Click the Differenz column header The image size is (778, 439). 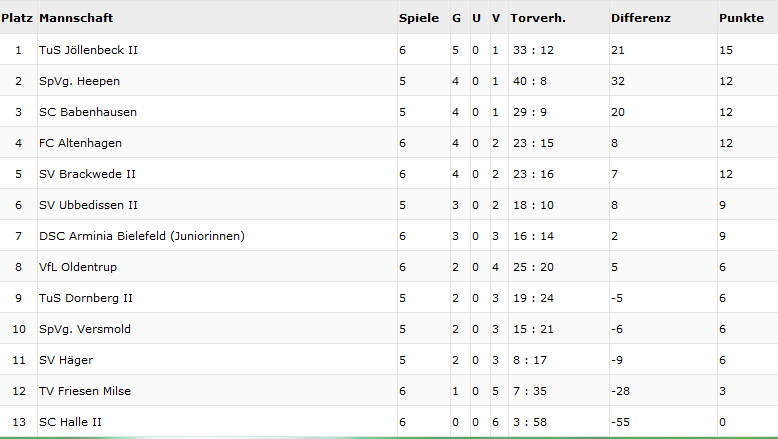tap(640, 18)
